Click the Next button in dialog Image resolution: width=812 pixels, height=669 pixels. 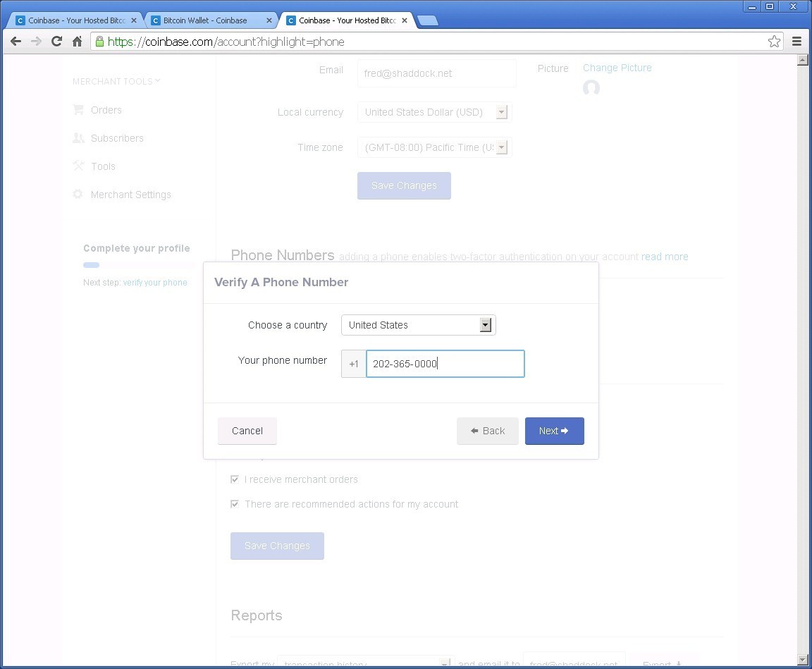(x=555, y=431)
